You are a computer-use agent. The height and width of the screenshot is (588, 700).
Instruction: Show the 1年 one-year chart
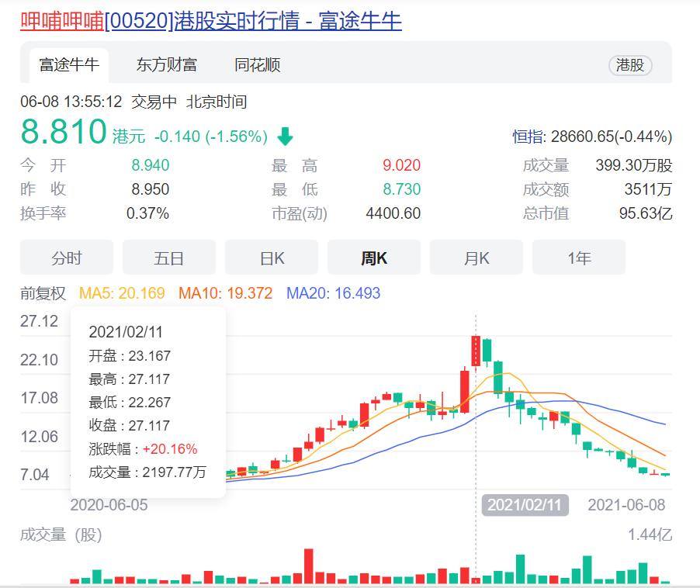point(579,258)
